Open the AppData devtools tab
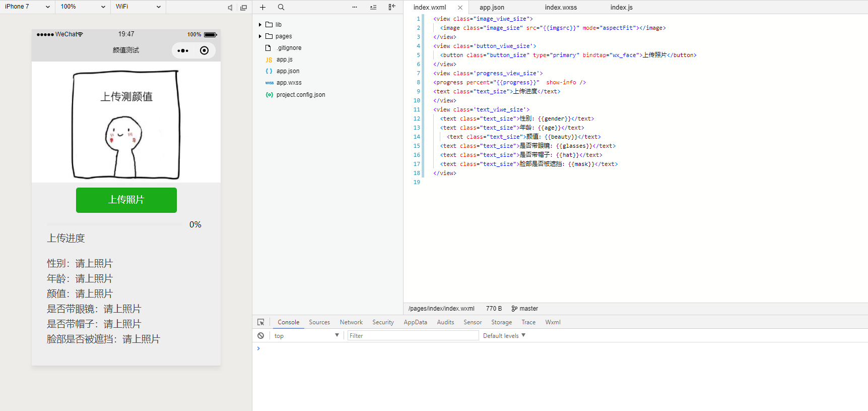Screen dimensions: 868x411 [x=415, y=322]
